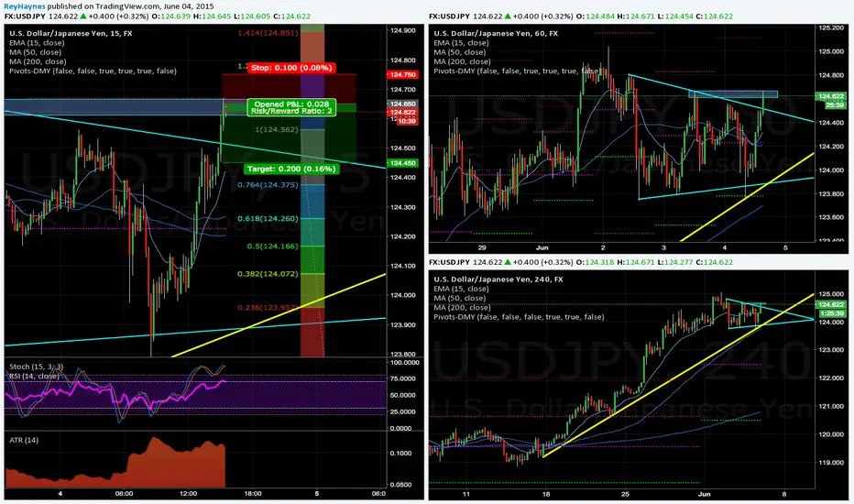Viewport: 854px width, 504px height.
Task: Click MA (200, close) legend in the 15-minute chart
Action: 38,61
